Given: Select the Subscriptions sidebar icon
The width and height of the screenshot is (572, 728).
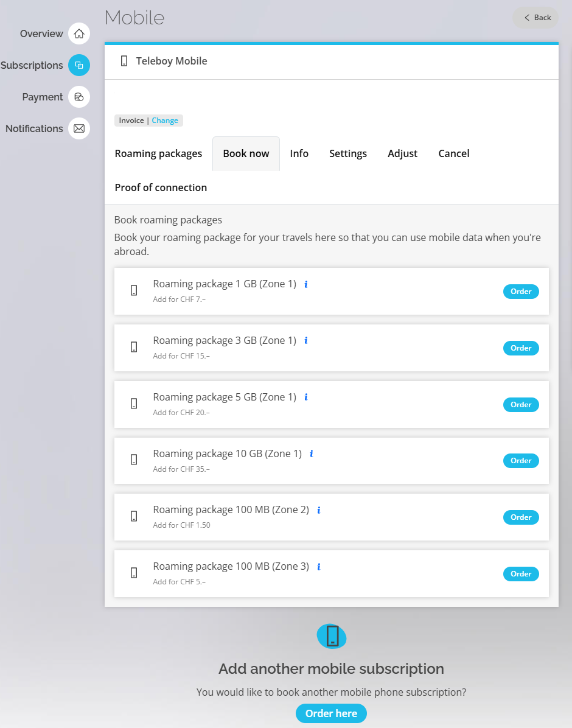Looking at the screenshot, I should [79, 65].
